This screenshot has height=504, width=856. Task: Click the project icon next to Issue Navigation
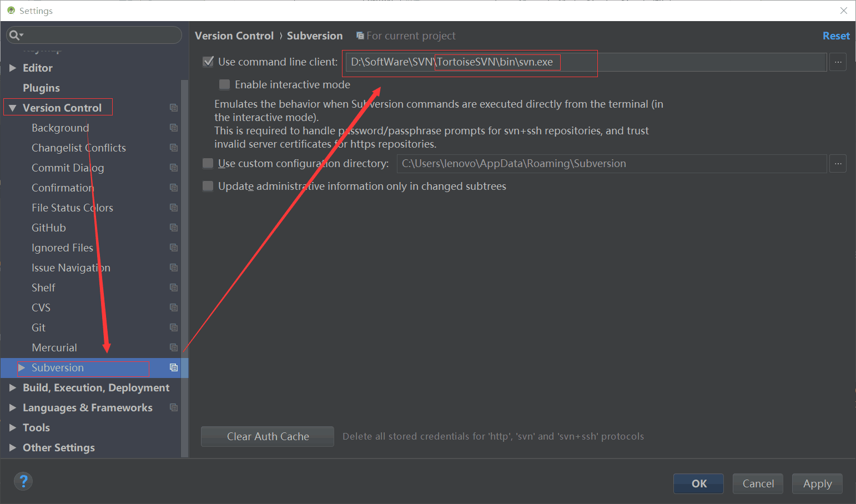tap(174, 268)
